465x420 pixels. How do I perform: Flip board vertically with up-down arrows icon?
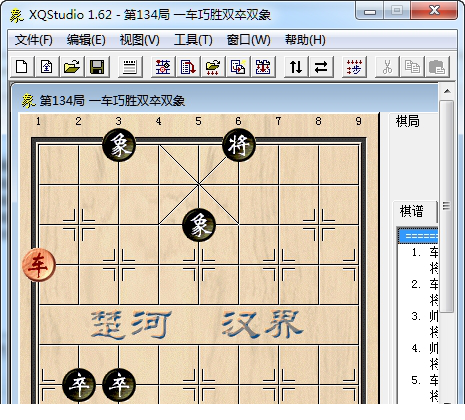(x=296, y=67)
